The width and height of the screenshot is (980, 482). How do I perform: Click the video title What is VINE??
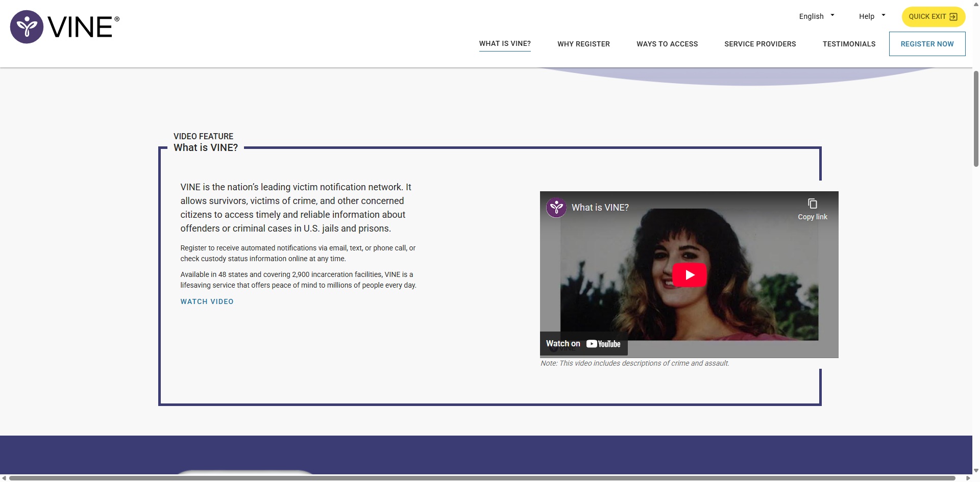click(x=600, y=208)
